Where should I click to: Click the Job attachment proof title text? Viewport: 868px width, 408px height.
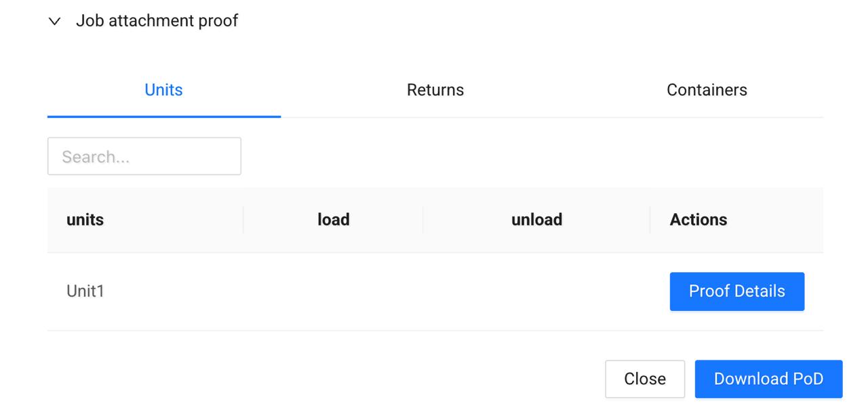point(157,20)
